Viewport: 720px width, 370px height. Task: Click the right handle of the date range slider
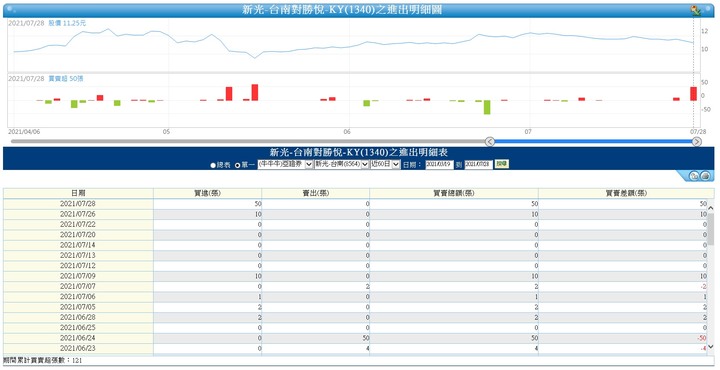point(697,142)
